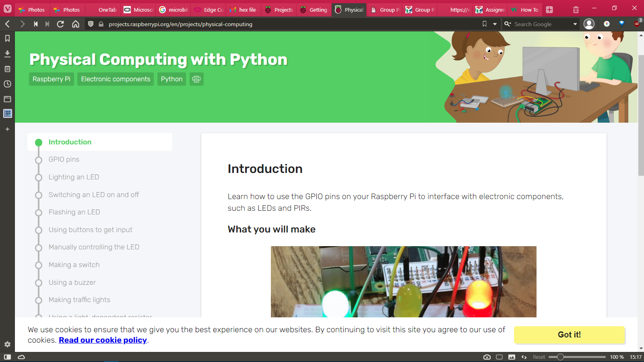
Task: Click the blue diamond extension icon
Action: 622,24
